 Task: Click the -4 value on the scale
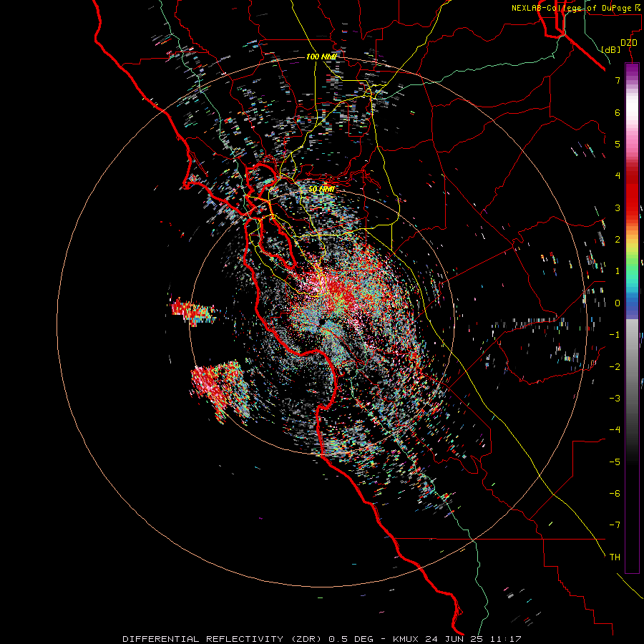615,429
